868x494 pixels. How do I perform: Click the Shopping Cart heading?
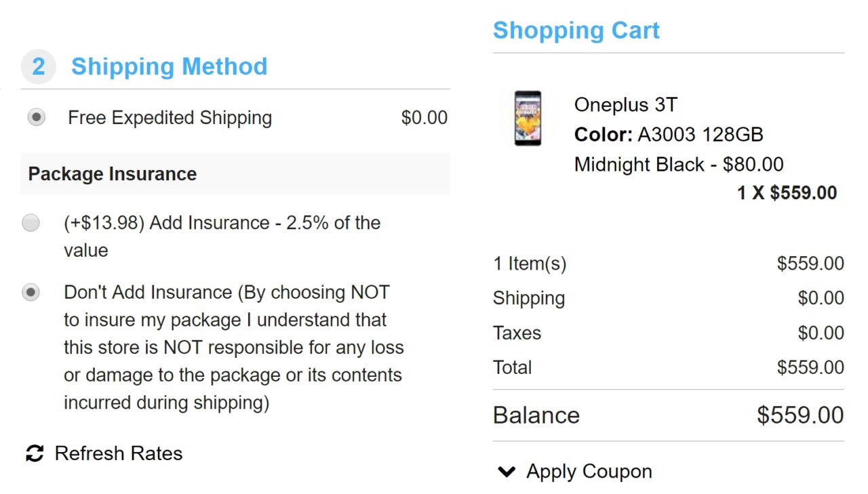[576, 30]
